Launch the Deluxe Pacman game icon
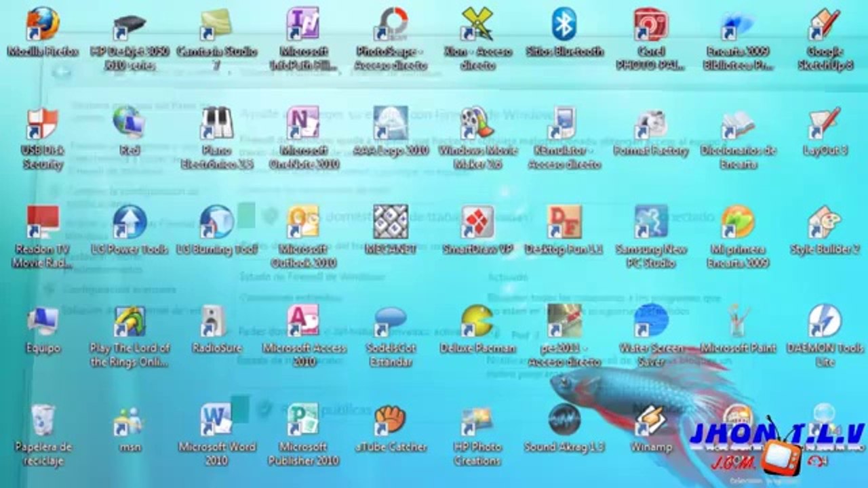The image size is (868, 488). pyautogui.click(x=477, y=321)
